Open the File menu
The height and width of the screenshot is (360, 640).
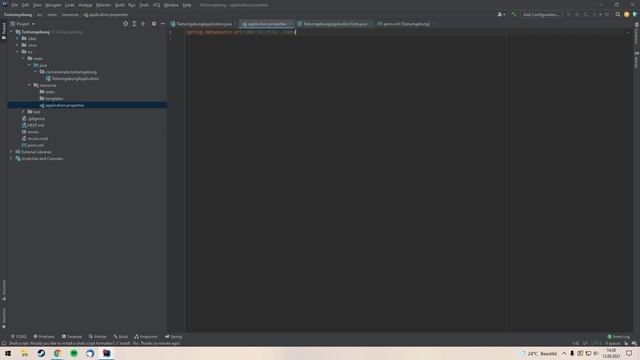(x=15, y=5)
